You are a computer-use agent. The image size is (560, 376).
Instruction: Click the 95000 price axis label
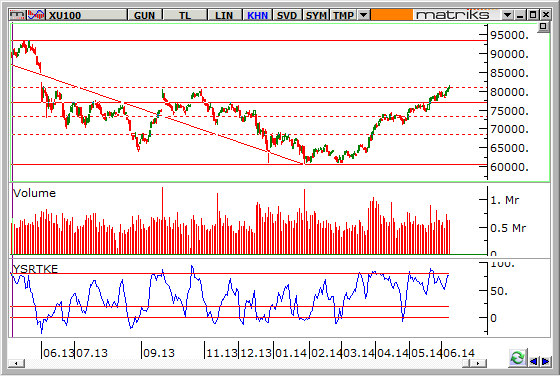coord(509,35)
